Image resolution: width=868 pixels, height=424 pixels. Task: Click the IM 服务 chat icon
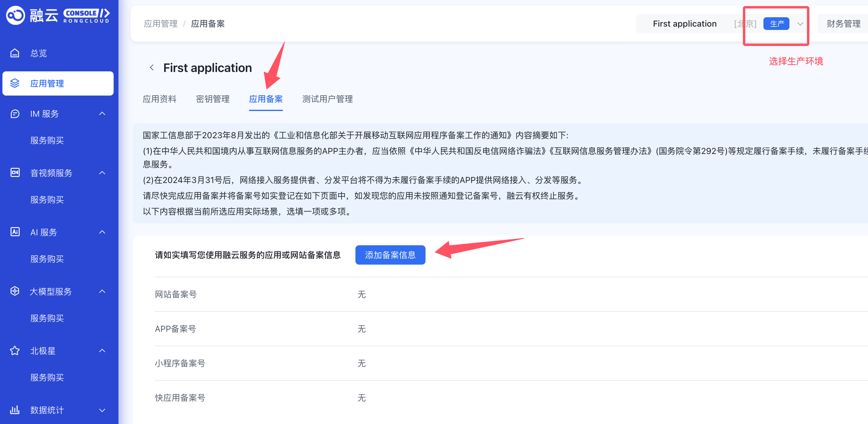tap(15, 114)
